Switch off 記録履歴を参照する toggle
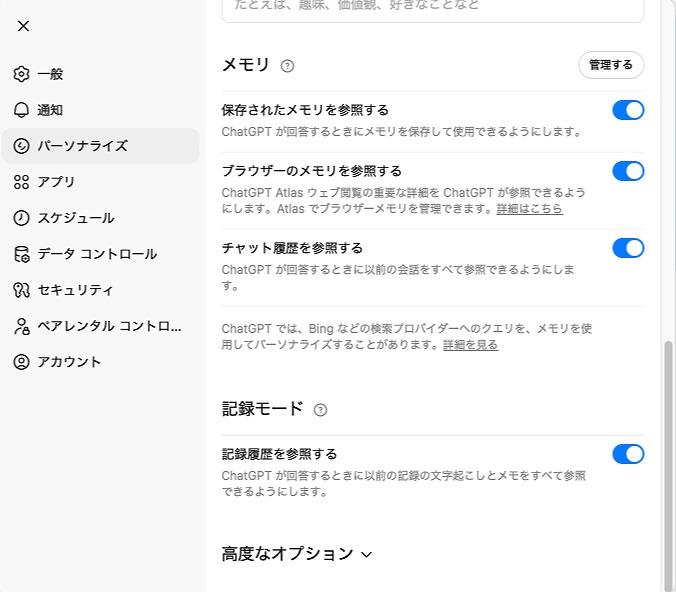The image size is (676, 592). (628, 454)
